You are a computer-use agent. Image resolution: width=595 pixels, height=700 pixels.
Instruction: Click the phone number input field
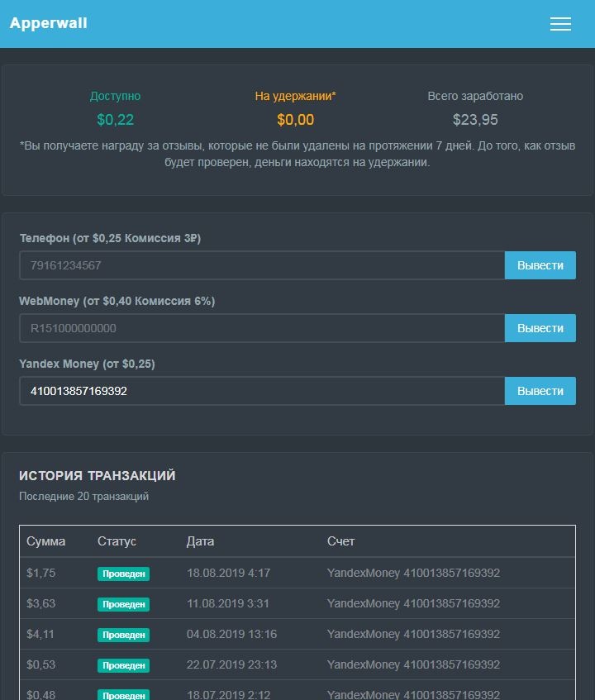click(x=262, y=265)
